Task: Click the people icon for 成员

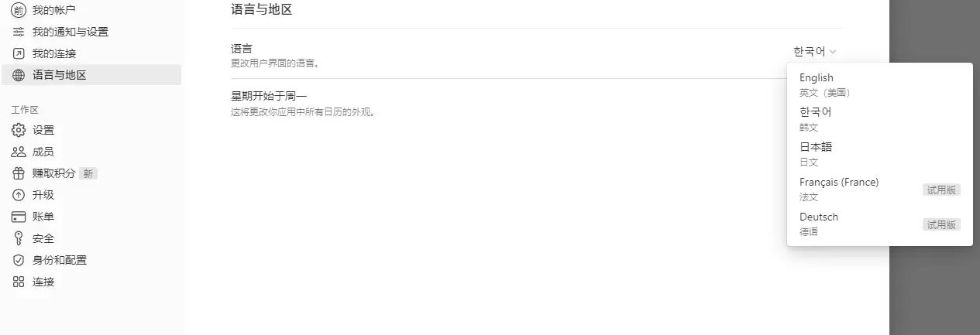Action: click(x=19, y=152)
